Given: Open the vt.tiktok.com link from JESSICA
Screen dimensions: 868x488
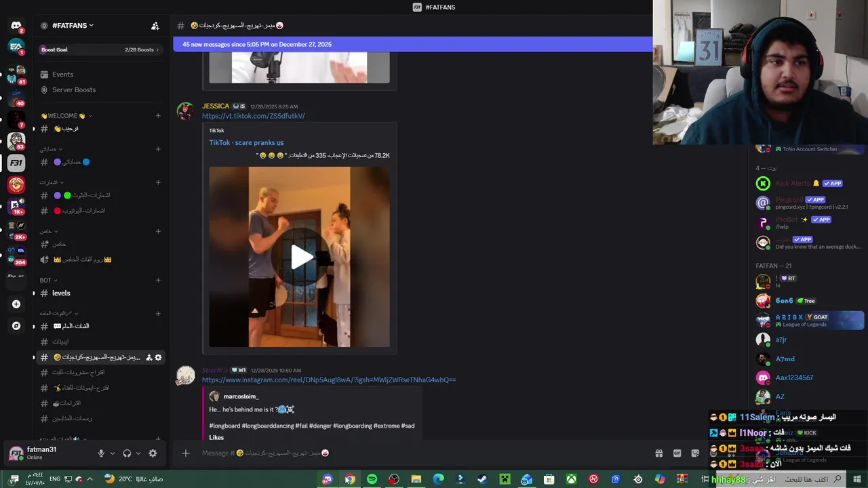Looking at the screenshot, I should [254, 116].
